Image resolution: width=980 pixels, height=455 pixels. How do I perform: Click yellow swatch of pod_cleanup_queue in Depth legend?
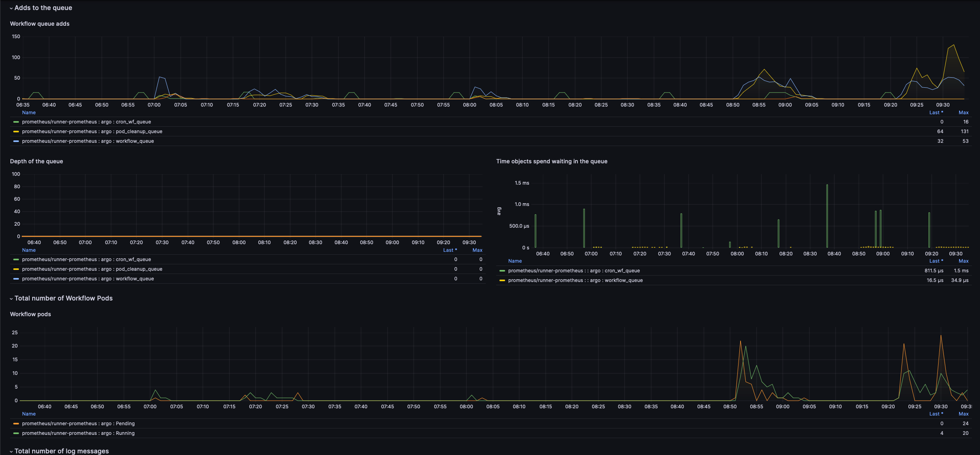coord(16,269)
